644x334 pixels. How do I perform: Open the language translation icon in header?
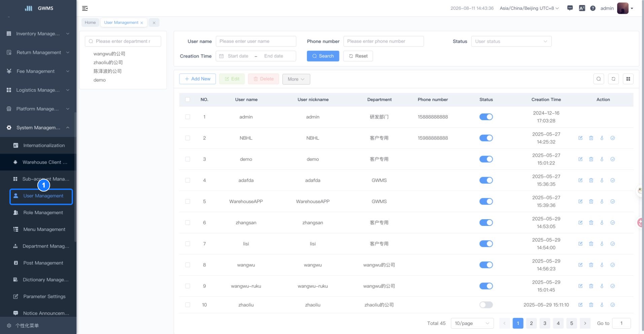582,8
